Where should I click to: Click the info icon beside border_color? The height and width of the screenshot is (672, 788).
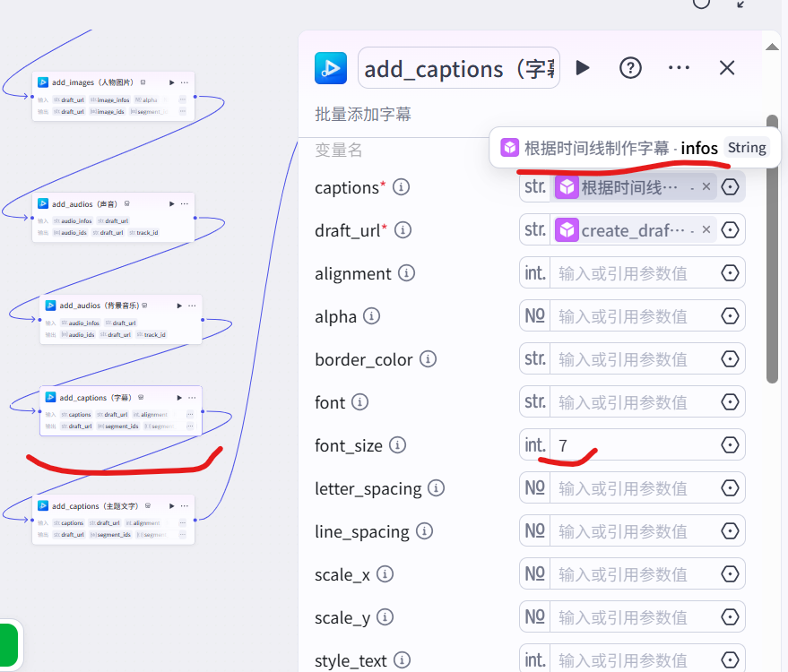tap(428, 359)
